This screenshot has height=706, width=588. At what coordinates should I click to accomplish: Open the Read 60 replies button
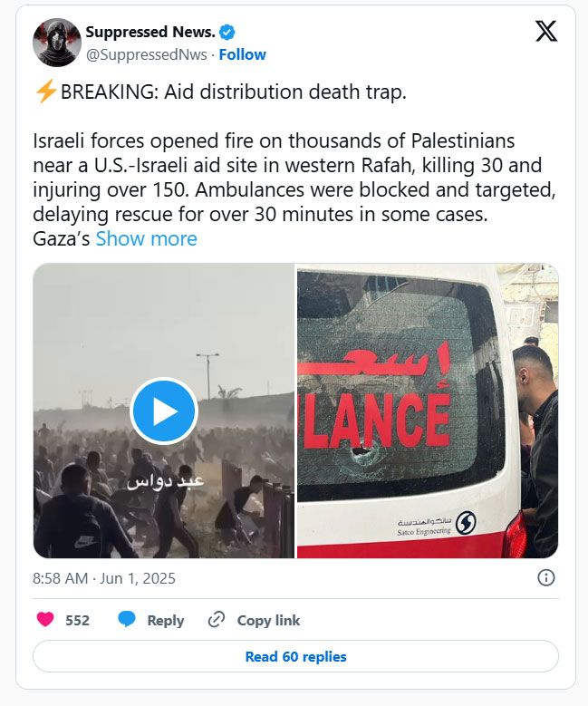pyautogui.click(x=295, y=656)
